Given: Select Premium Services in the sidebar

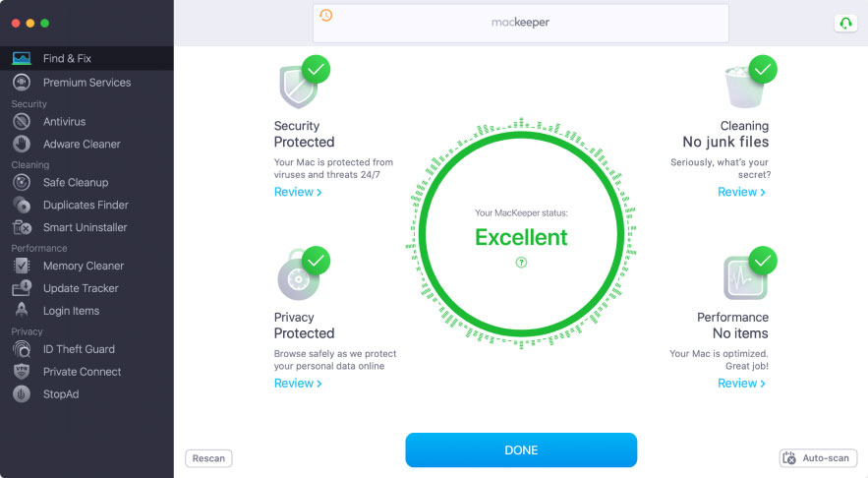Looking at the screenshot, I should point(87,83).
